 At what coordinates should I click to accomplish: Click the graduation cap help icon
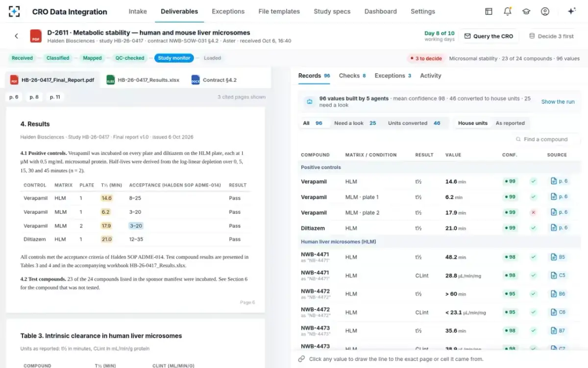point(526,11)
